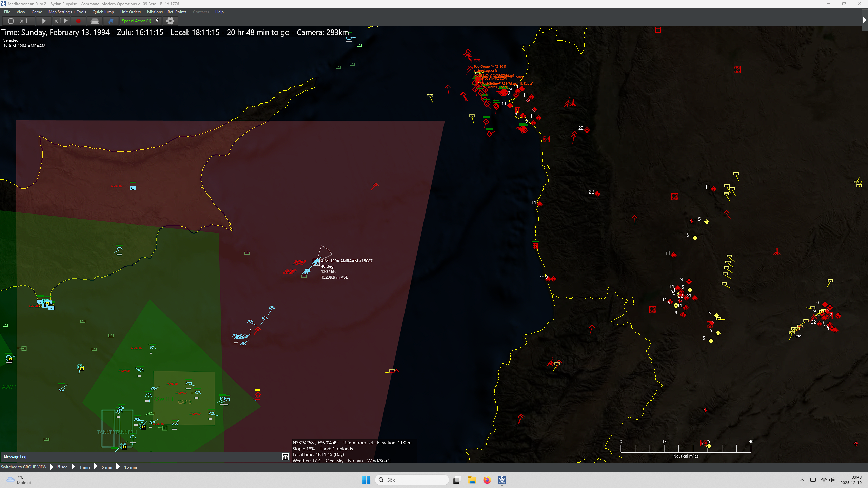Open Map Settings + Tools menu
Viewport: 868px width, 488px height.
click(67, 12)
